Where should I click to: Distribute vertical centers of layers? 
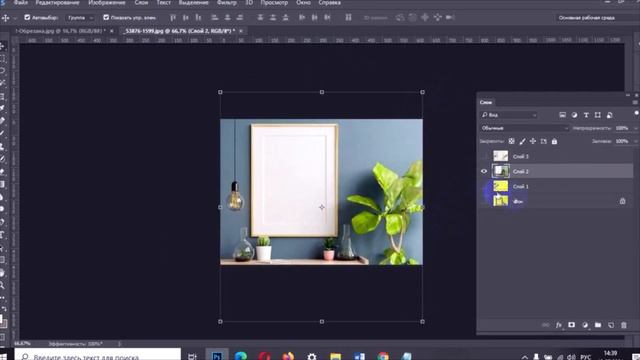coord(273,18)
